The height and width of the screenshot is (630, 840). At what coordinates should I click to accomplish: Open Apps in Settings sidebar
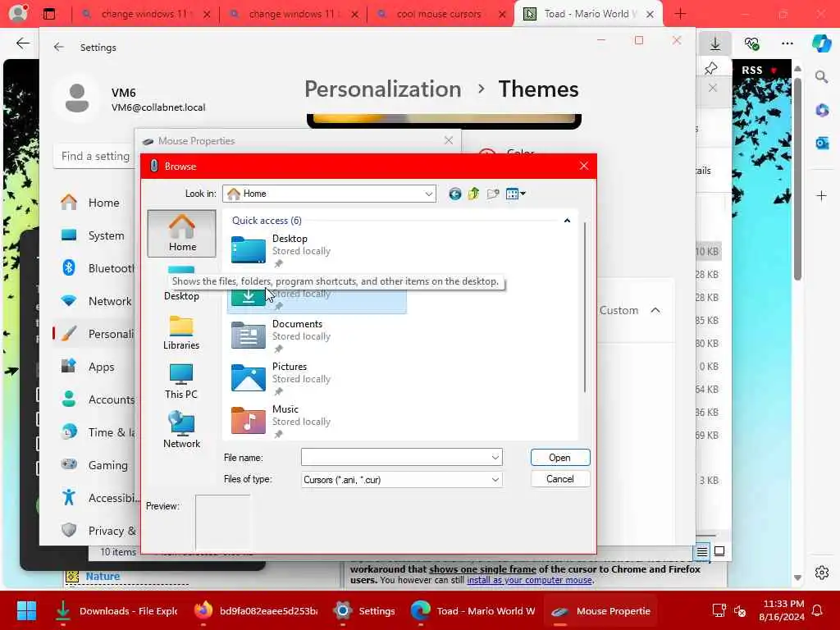(x=95, y=367)
